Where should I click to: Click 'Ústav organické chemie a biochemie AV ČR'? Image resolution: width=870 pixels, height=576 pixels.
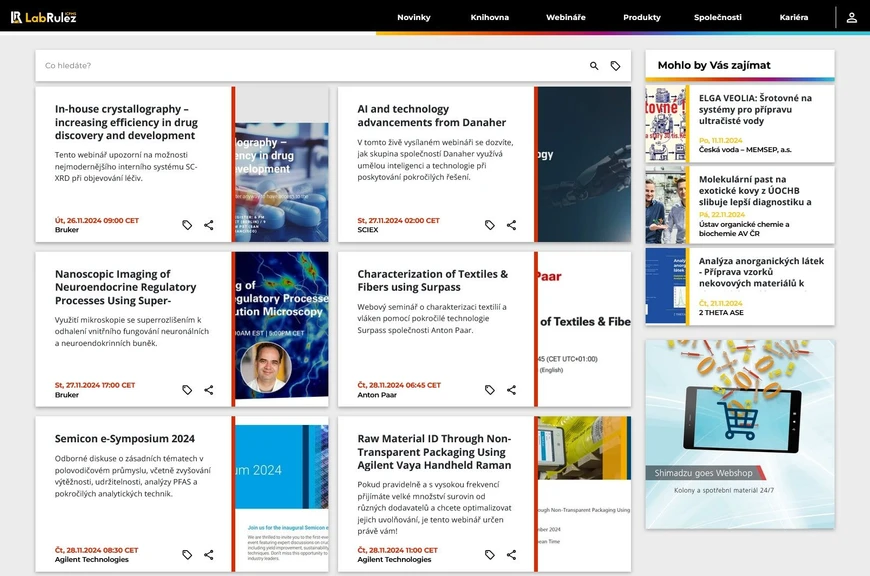click(743, 229)
